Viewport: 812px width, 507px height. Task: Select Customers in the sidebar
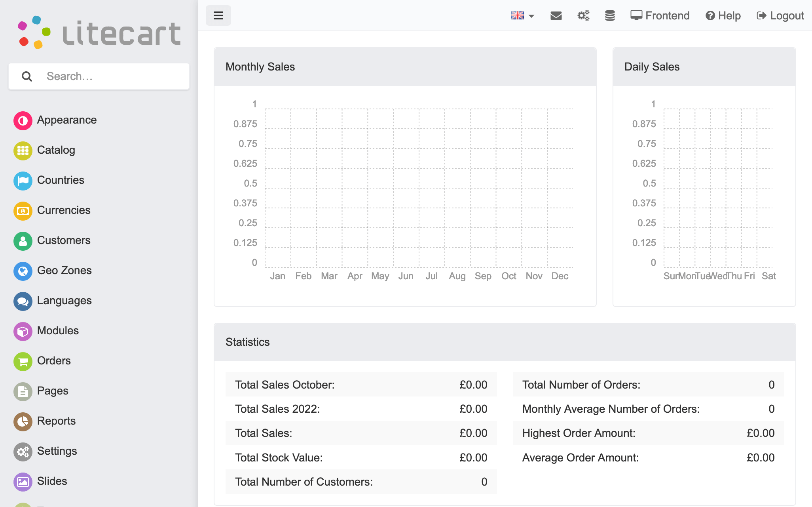click(x=63, y=240)
